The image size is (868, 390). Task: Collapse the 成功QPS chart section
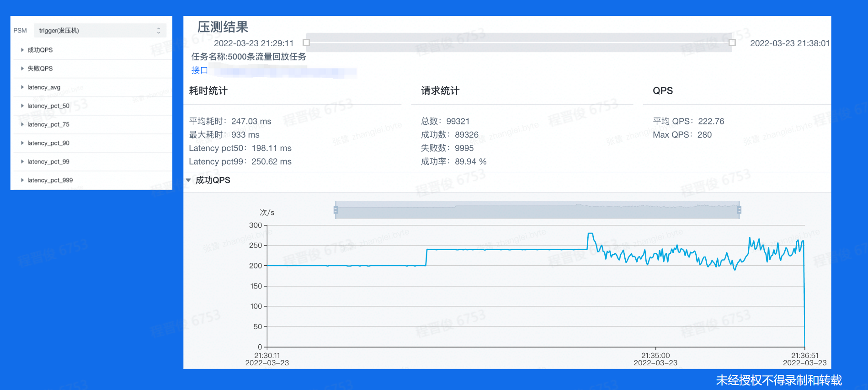188,180
